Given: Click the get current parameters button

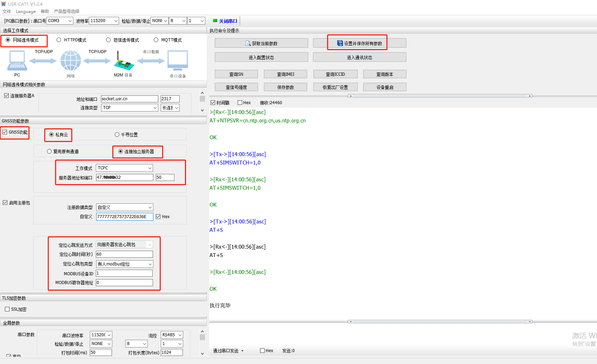Looking at the screenshot, I should pos(261,43).
